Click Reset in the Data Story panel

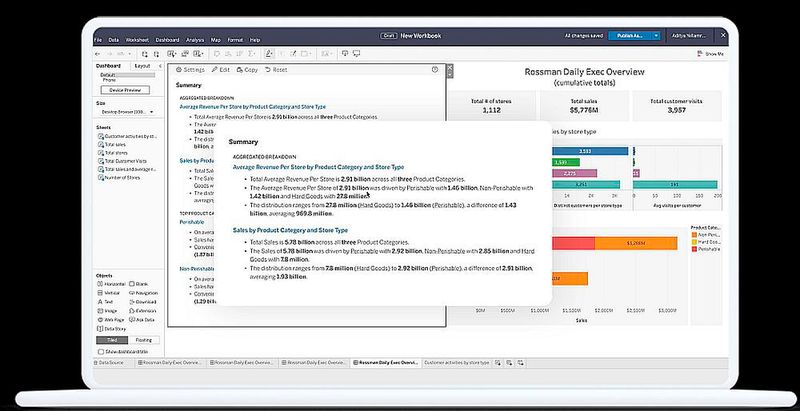276,70
